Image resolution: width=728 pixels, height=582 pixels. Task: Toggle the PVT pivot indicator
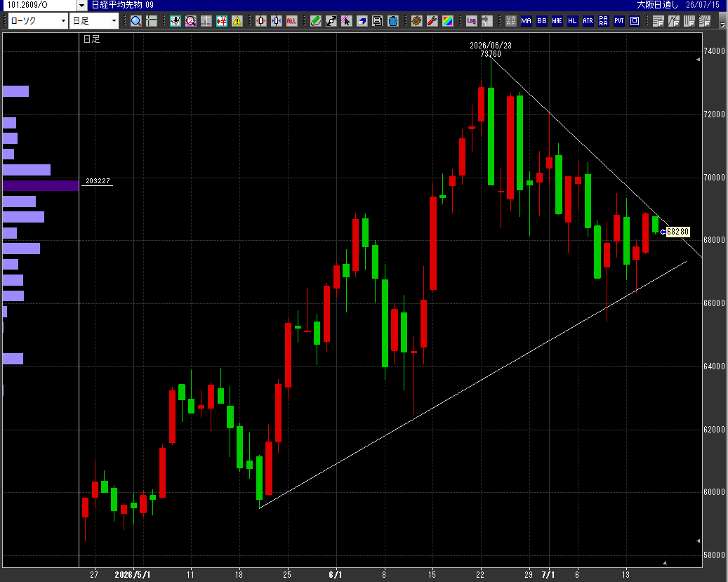tap(619, 21)
